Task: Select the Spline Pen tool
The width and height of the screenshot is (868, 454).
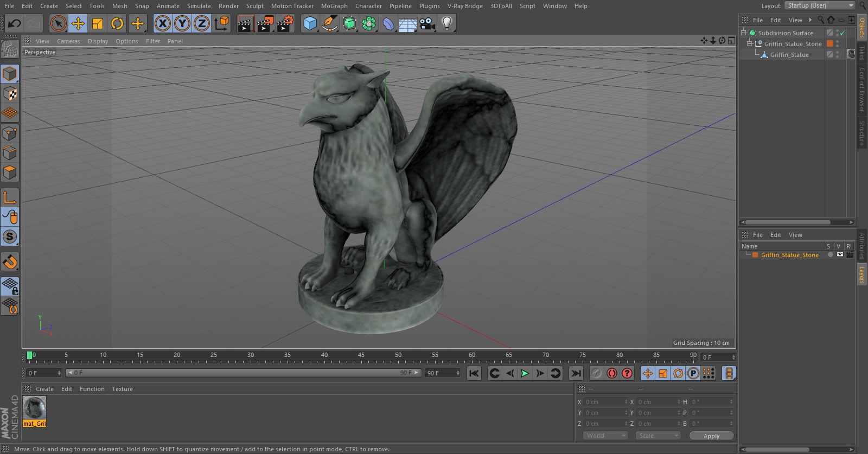Action: 329,23
